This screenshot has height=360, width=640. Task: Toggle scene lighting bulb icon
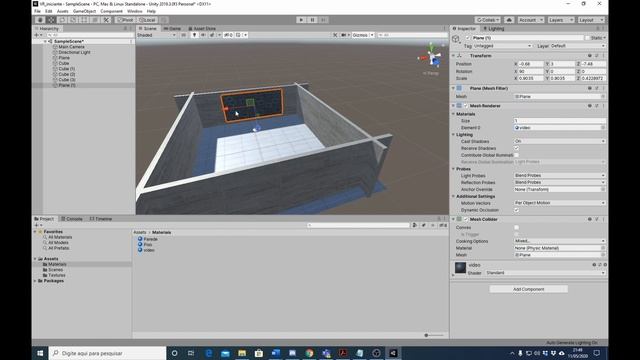[194, 35]
